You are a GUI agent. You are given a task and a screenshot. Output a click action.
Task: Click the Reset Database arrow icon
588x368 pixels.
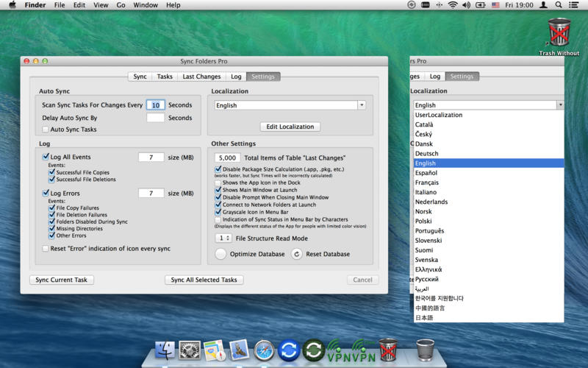point(297,254)
